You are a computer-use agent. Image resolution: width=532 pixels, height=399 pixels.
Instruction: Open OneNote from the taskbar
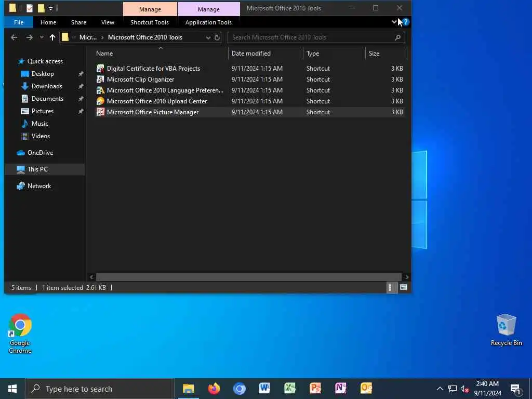pos(341,389)
